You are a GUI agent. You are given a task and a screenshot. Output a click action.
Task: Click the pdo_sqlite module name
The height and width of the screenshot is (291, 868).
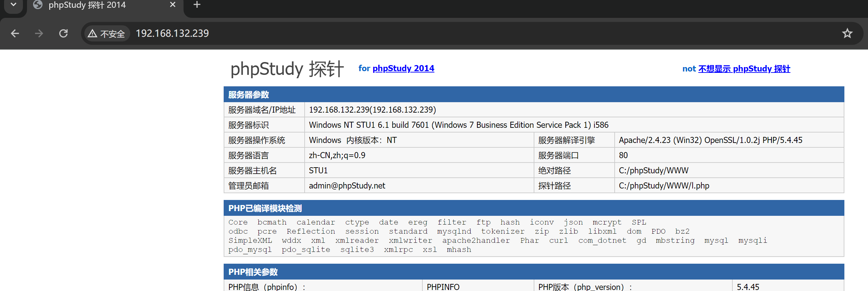(306, 250)
